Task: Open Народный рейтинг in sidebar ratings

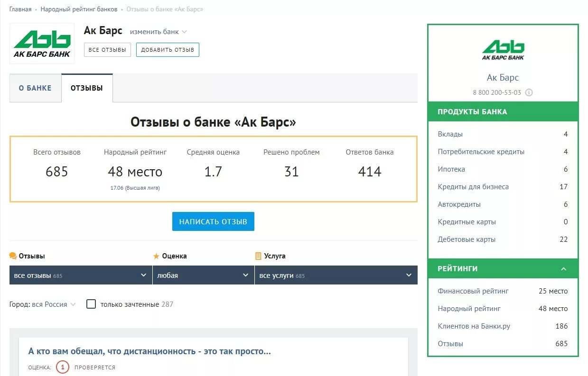Action: tap(469, 309)
